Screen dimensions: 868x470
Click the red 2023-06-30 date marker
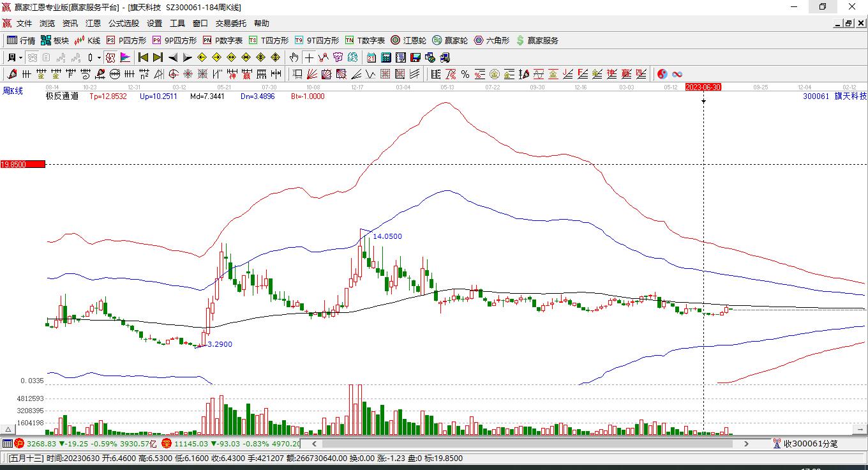(703, 87)
